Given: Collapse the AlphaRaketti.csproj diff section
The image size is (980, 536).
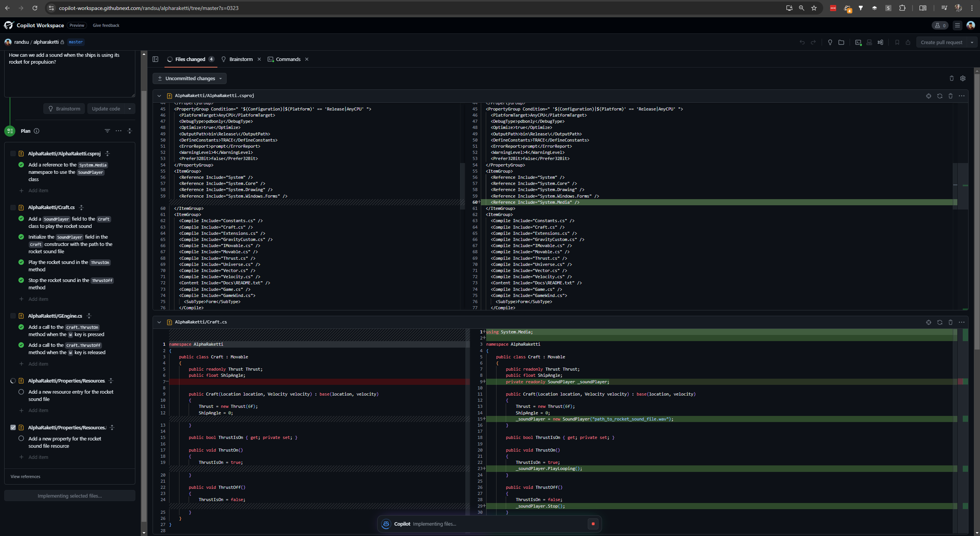Looking at the screenshot, I should pos(159,96).
